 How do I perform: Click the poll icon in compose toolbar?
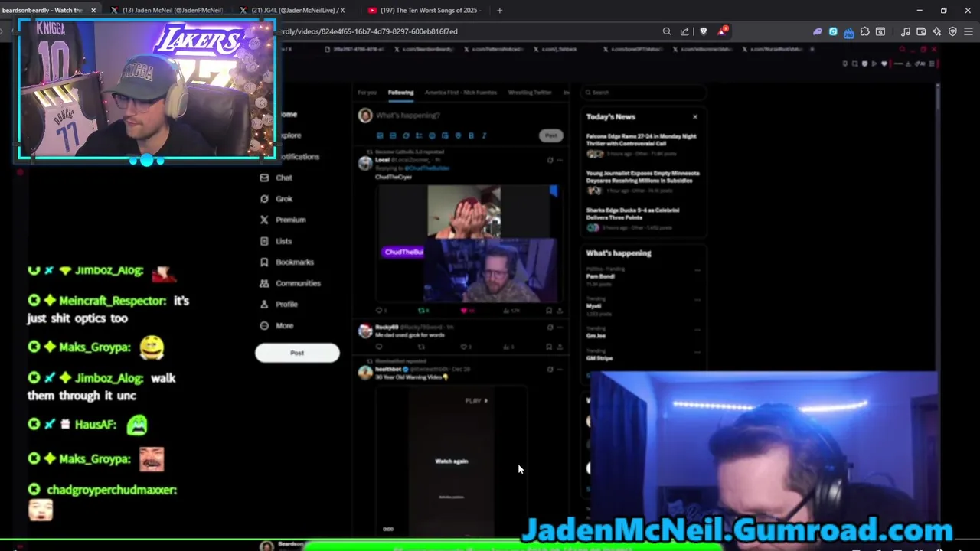[419, 135]
